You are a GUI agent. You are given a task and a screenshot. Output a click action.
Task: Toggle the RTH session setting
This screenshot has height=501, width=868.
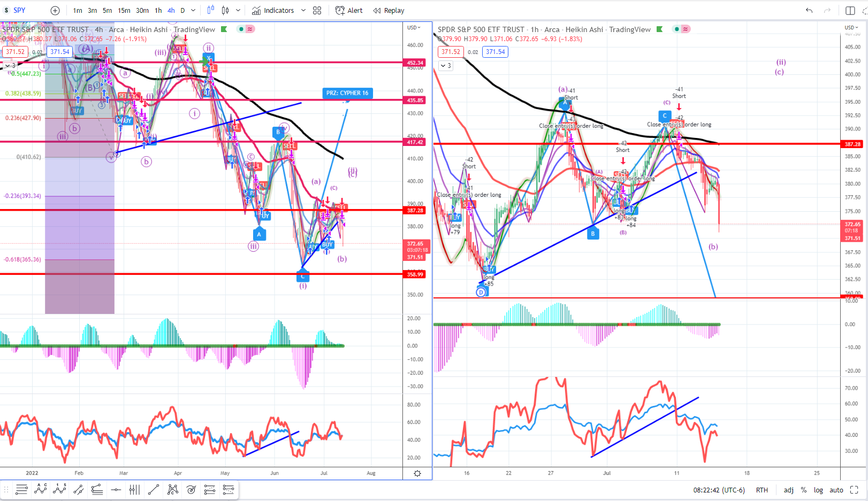762,490
